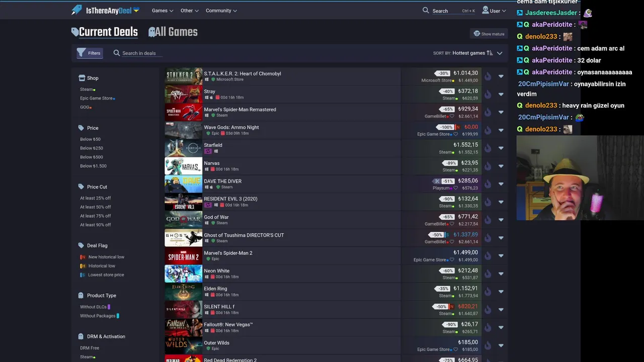This screenshot has height=362, width=644.
Task: Click the Elden Ring game thumbnail
Action: (x=184, y=292)
